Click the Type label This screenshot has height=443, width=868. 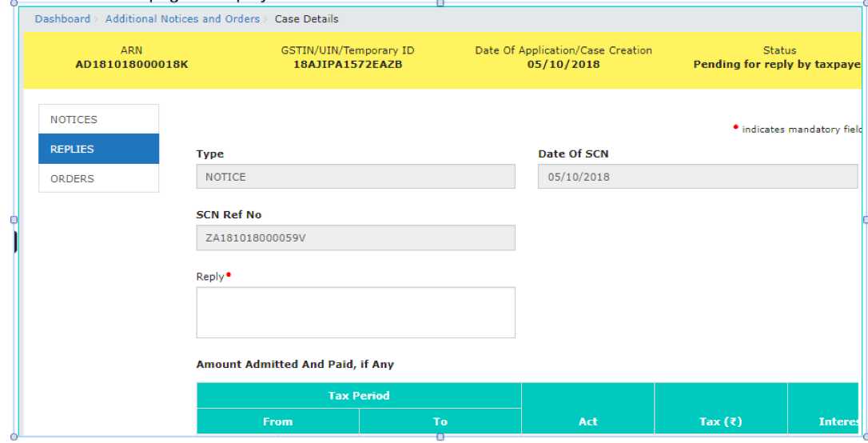click(x=209, y=154)
